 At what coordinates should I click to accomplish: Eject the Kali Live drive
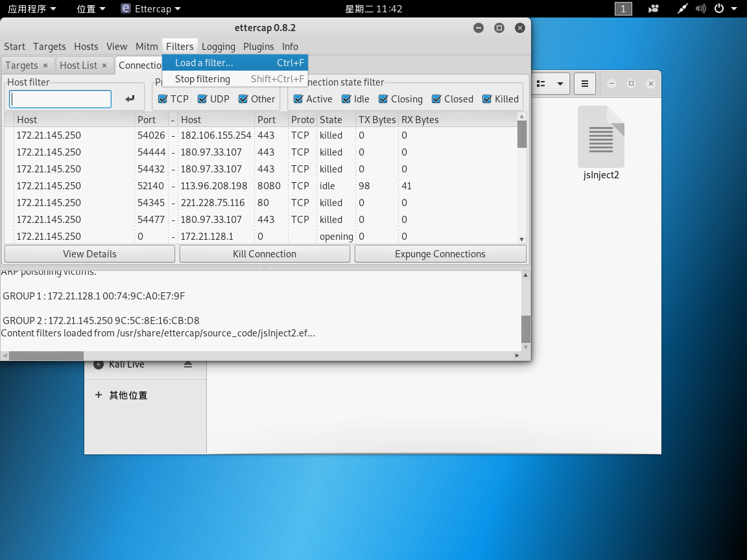point(189,364)
